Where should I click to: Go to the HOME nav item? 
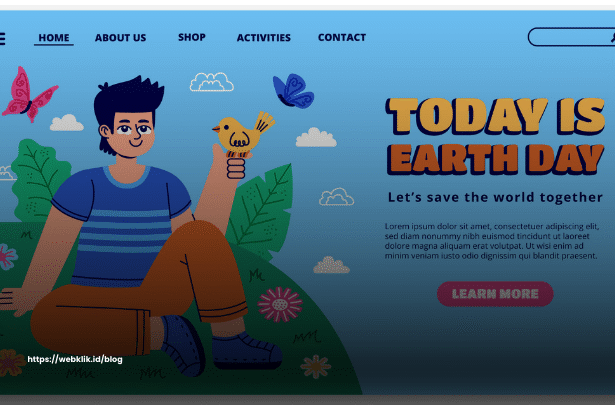coord(54,38)
